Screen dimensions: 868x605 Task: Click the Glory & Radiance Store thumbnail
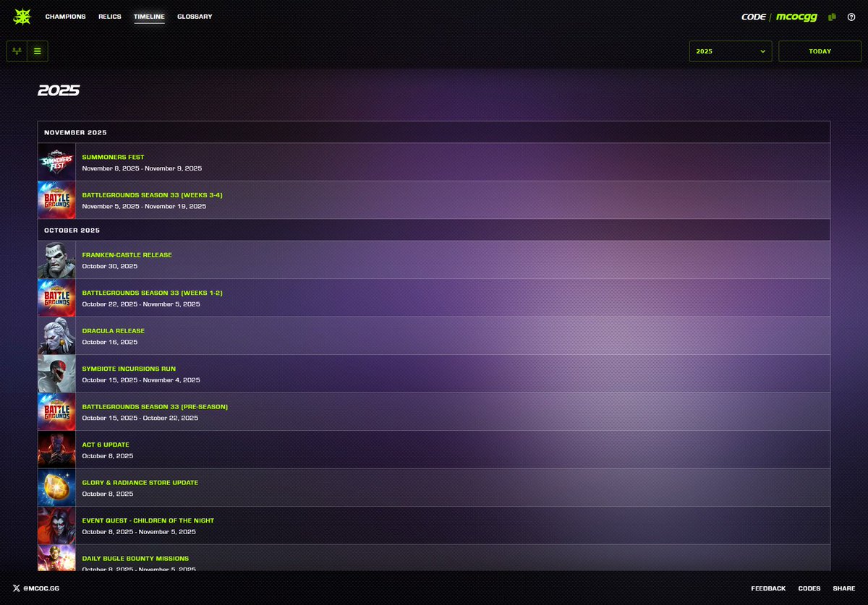[x=56, y=488]
